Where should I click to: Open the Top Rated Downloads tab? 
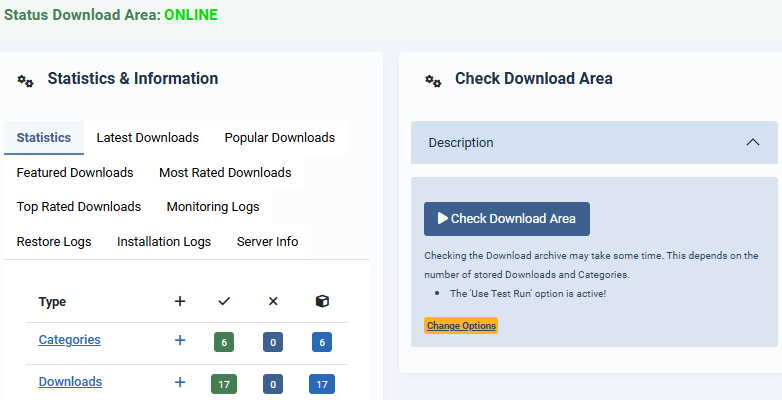[x=79, y=206]
